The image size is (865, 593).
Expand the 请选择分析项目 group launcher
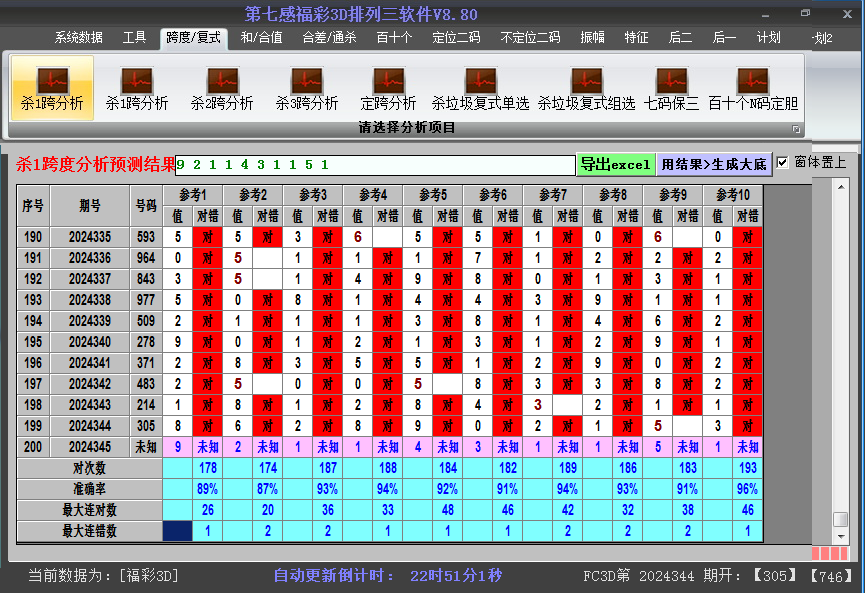pos(797,129)
